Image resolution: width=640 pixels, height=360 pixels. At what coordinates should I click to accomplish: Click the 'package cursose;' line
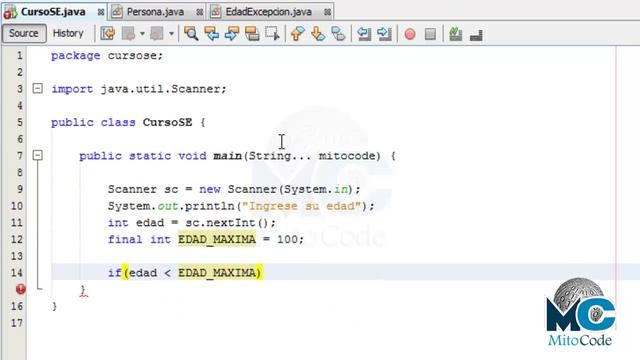coord(107,56)
